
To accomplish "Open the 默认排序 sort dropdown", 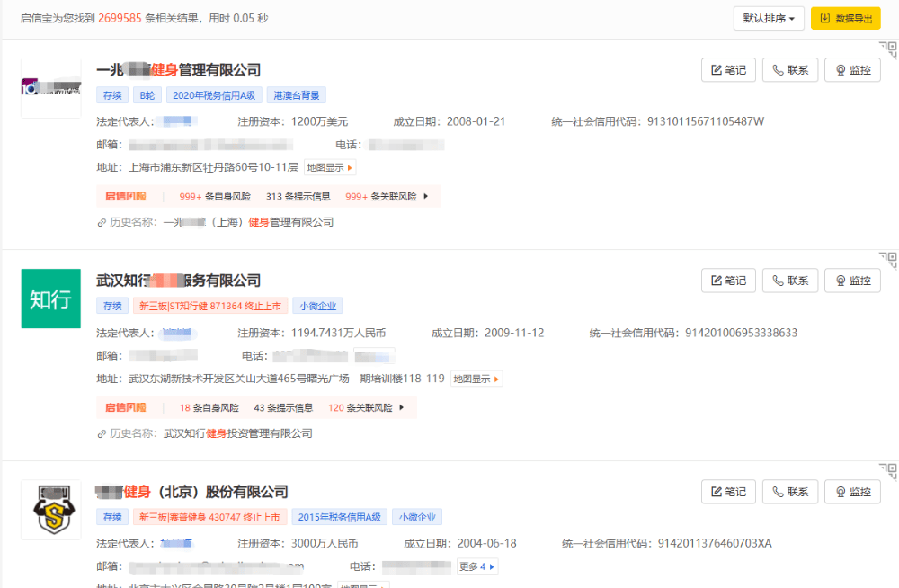I will (769, 18).
